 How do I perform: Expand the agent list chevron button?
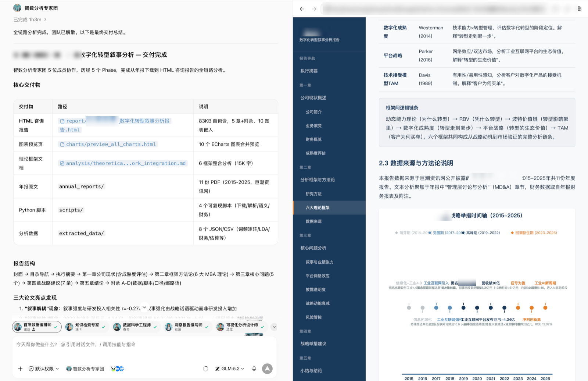pyautogui.click(x=274, y=327)
